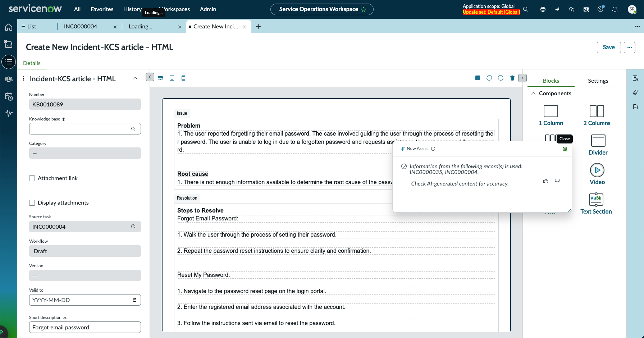Add a Divider block component

click(x=598, y=145)
